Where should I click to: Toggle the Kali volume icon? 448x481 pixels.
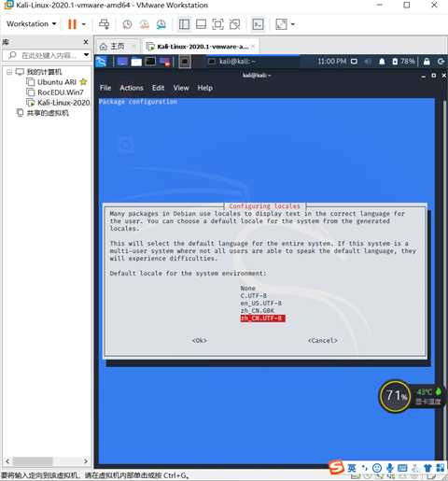[368, 62]
